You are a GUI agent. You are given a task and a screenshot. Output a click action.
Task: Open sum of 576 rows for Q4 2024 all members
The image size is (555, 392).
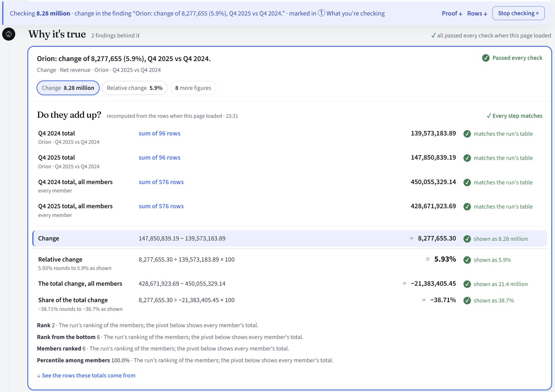161,182
